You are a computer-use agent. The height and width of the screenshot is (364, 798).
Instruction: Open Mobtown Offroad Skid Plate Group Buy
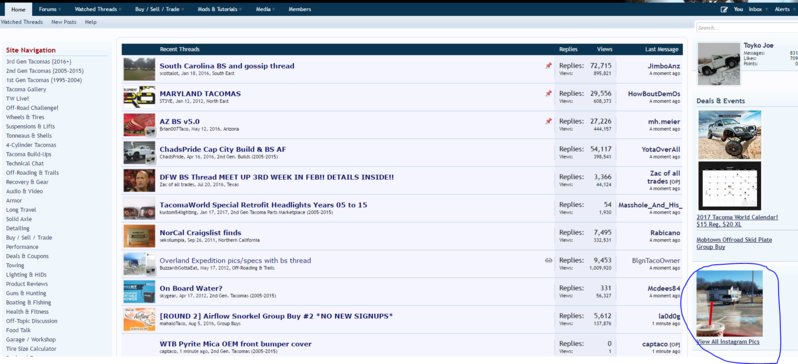pos(734,243)
